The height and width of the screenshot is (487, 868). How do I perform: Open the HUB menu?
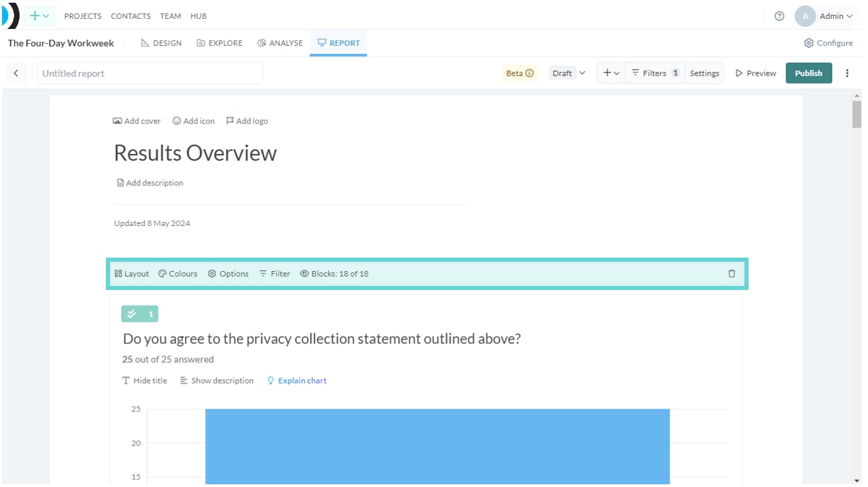198,16
